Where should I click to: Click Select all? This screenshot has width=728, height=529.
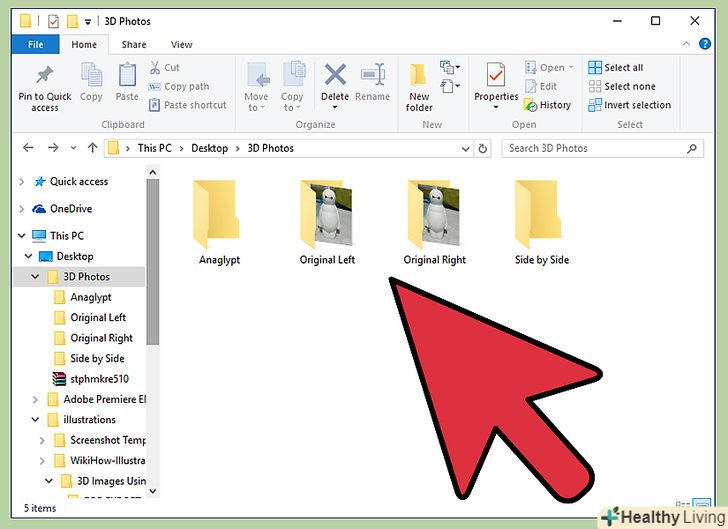pos(616,67)
